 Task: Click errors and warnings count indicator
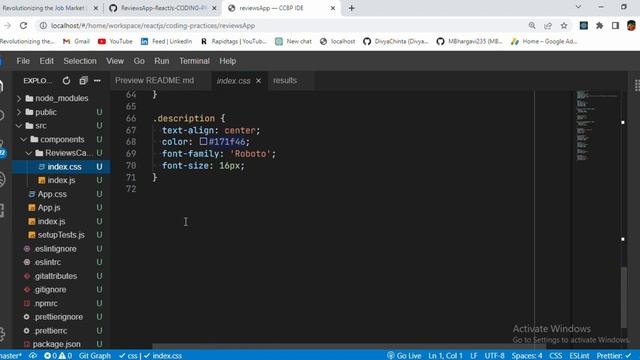click(58, 356)
